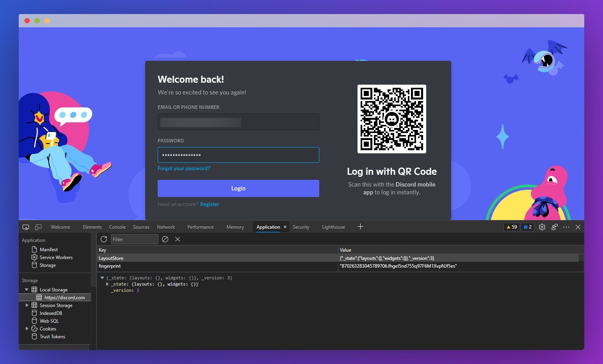603x364 pixels.
Task: Click the Session Storage grid icon
Action: (34, 305)
